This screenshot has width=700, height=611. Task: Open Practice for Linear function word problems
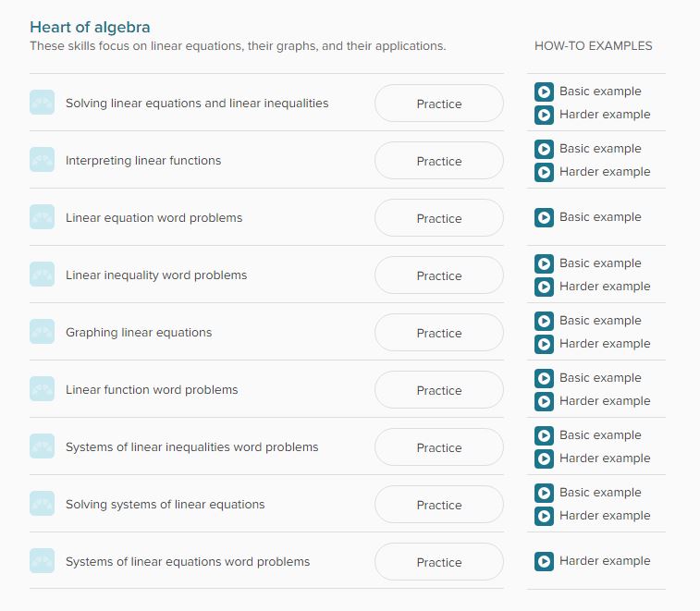tap(438, 390)
